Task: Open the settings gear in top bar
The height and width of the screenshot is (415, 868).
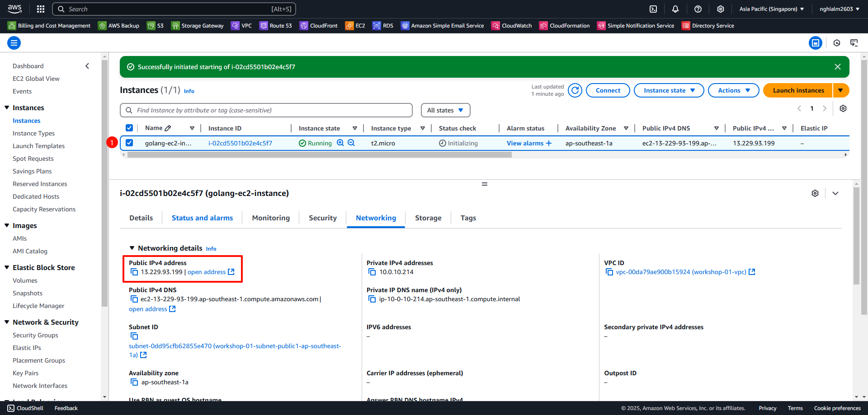Action: click(721, 9)
